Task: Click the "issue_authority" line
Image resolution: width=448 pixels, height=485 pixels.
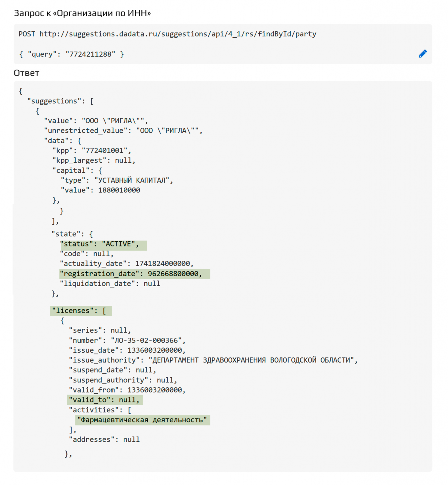Action: [x=213, y=360]
